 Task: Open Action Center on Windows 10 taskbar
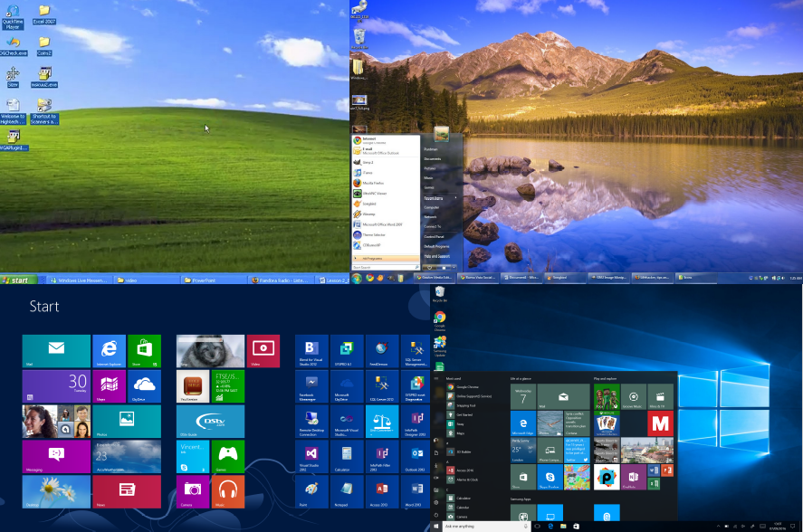[793, 527]
